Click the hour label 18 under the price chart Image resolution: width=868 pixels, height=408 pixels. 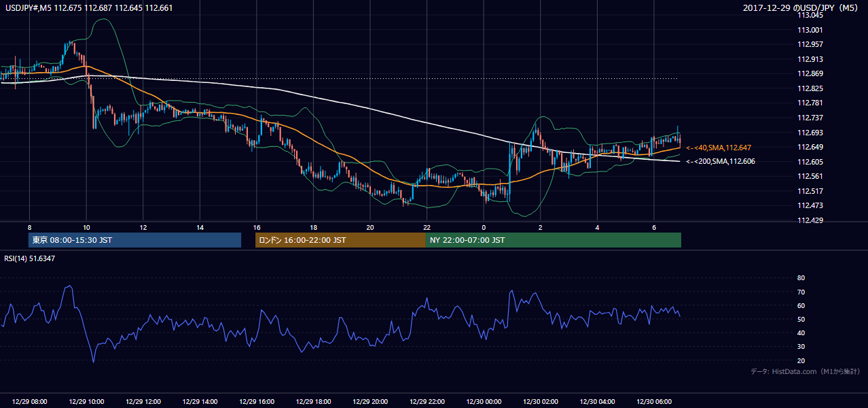click(313, 226)
